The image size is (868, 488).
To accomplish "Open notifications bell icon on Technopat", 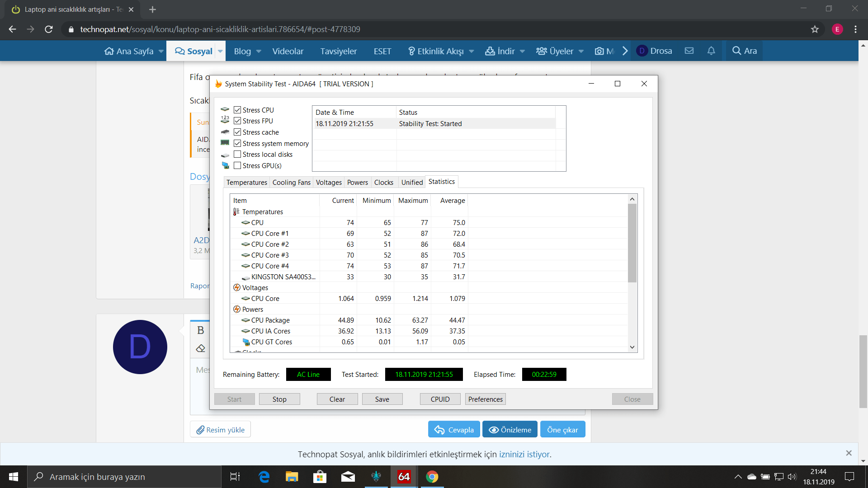I will (711, 51).
